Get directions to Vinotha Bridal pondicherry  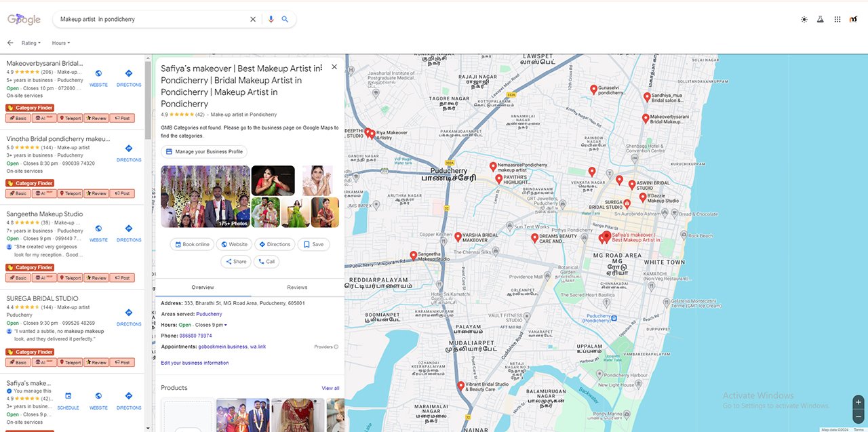(129, 152)
